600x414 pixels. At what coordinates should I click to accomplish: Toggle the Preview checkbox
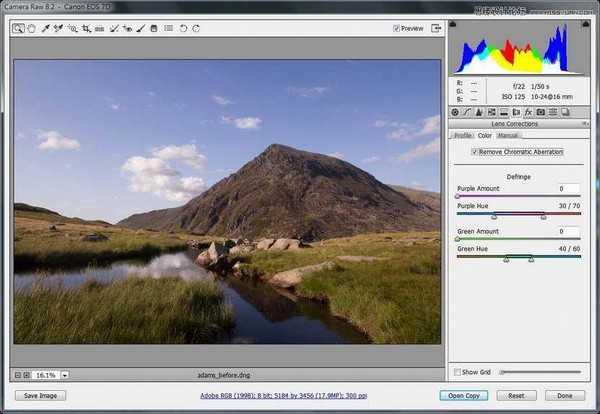click(397, 29)
